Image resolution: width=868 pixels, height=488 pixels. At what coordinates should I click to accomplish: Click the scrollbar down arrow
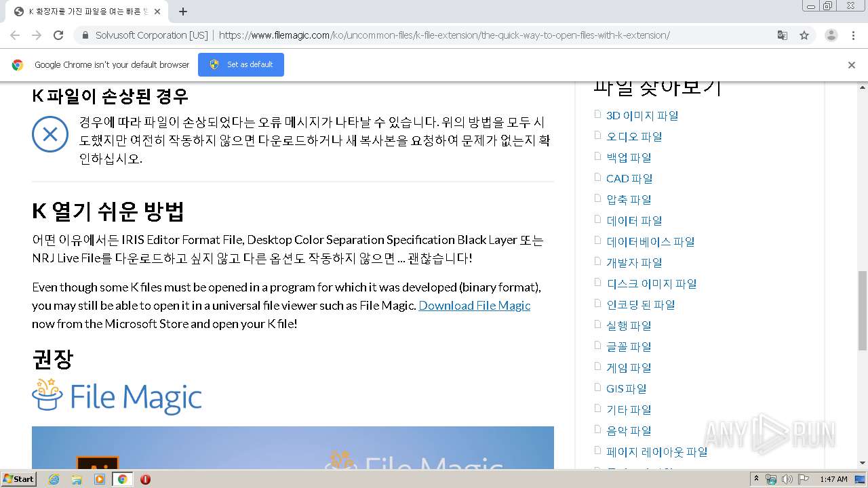click(x=862, y=464)
